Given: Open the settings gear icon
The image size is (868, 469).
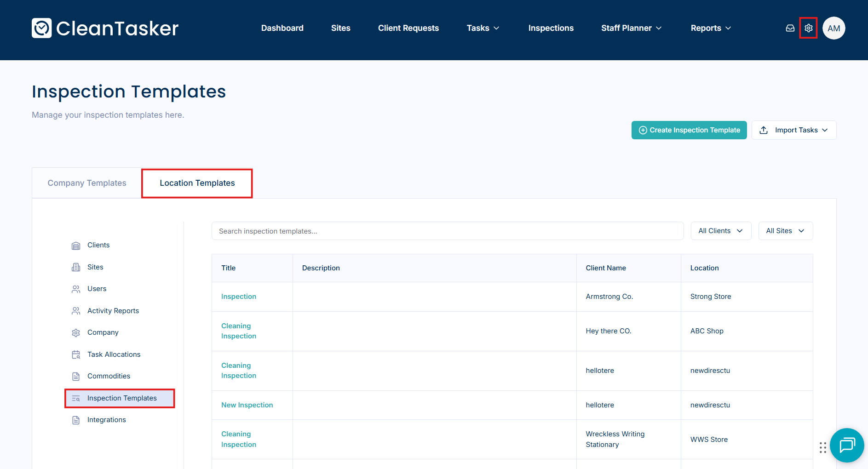Looking at the screenshot, I should 808,28.
